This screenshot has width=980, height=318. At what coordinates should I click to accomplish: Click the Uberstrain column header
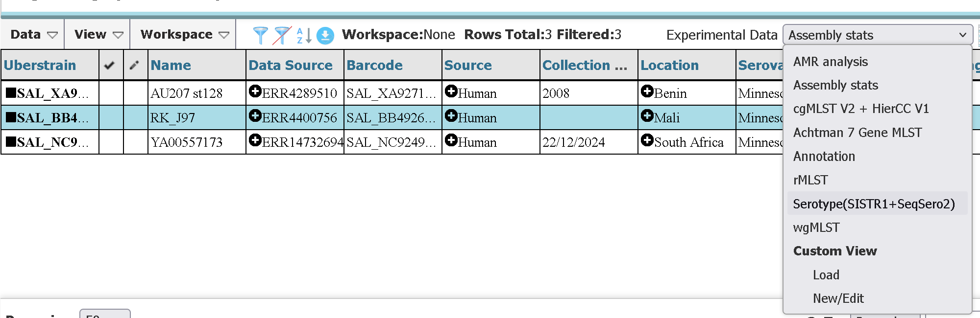40,65
